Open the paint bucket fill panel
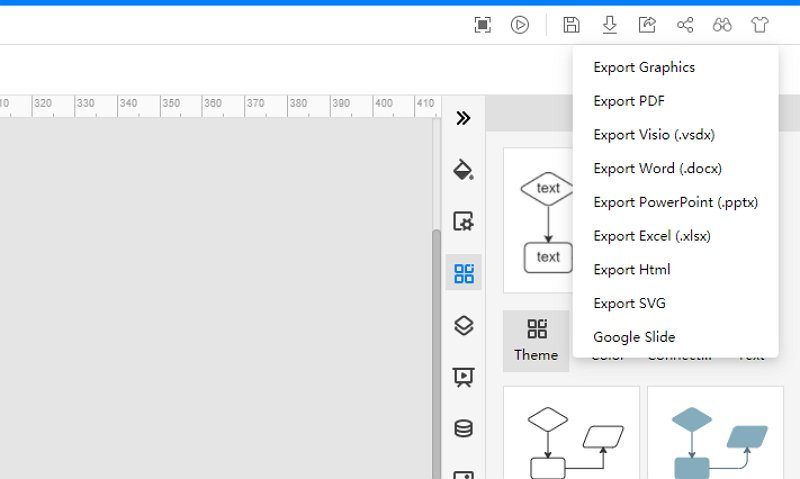The width and height of the screenshot is (800, 479). [x=463, y=169]
